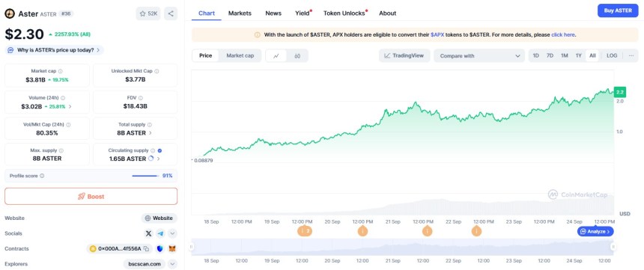Click the info icon beside Vol/Mkt Cap (24h)

pyautogui.click(x=68, y=125)
